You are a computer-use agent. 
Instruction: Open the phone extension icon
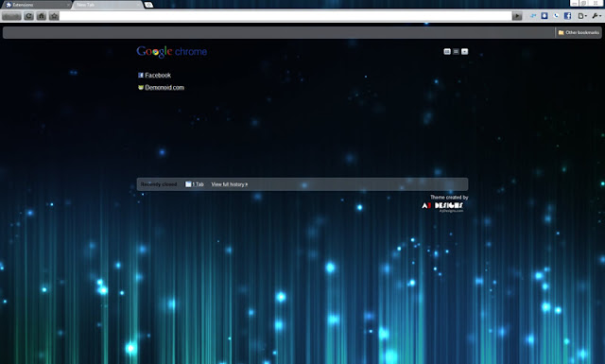pyautogui.click(x=556, y=16)
